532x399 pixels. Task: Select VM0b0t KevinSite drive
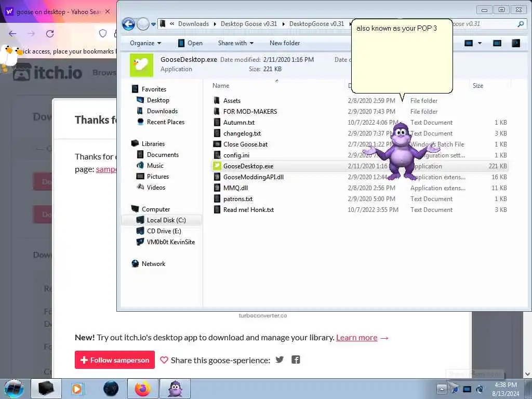click(x=170, y=242)
